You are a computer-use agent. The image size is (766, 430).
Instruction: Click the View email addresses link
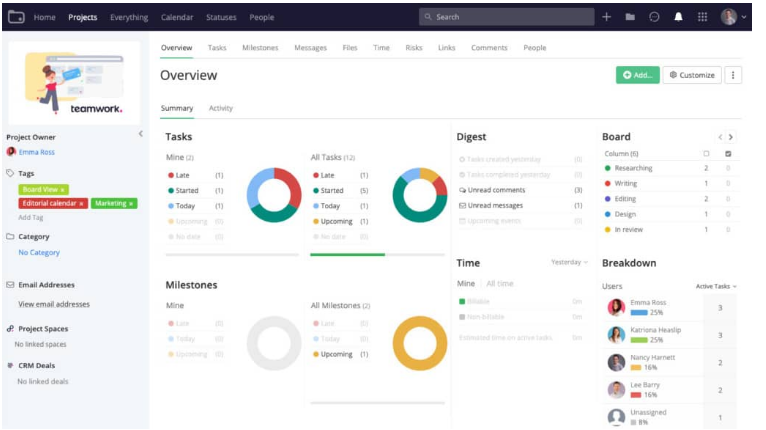(54, 304)
